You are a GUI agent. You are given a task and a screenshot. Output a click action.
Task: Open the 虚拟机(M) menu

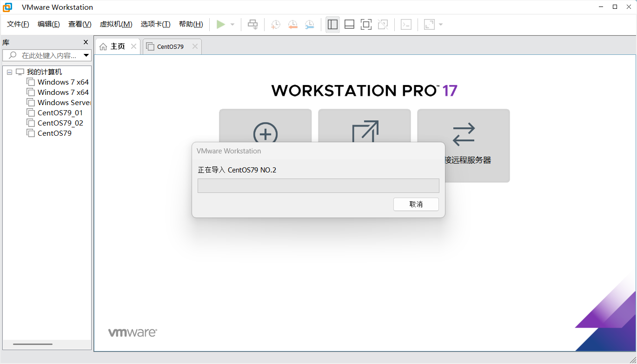click(x=116, y=24)
